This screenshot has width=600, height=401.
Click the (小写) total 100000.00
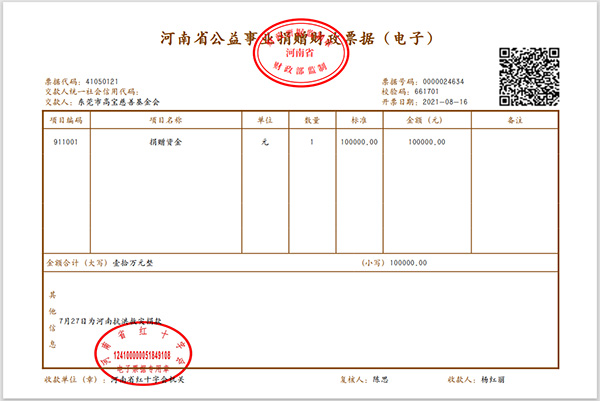pyautogui.click(x=408, y=262)
